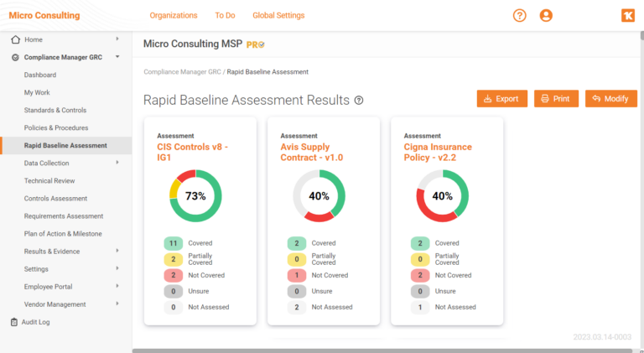Open the help question mark icon

click(x=519, y=15)
